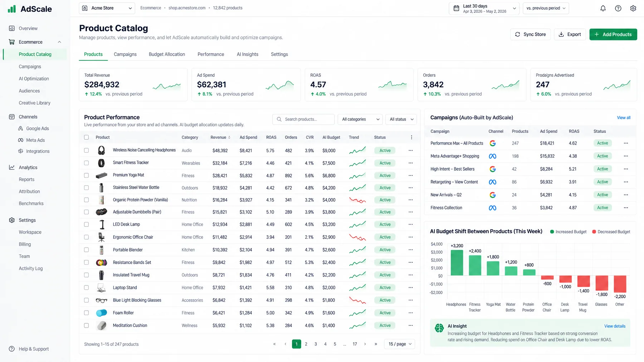Open Meta Ads in the sidebar
This screenshot has width=644, height=362.
[x=35, y=140]
